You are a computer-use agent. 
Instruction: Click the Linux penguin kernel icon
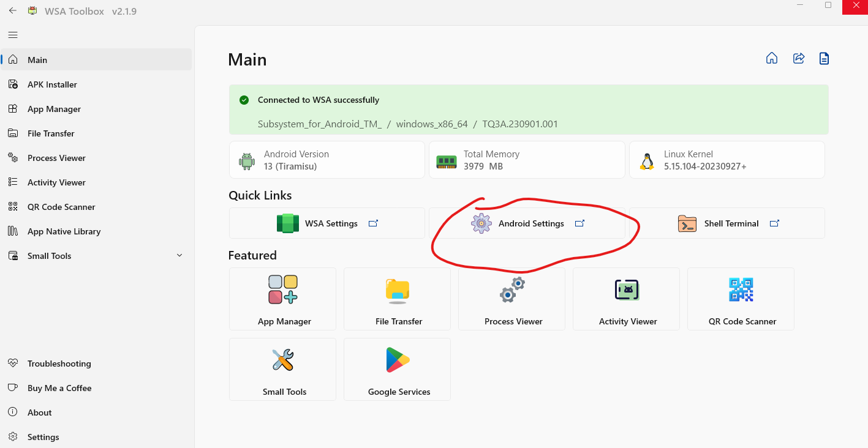647,161
